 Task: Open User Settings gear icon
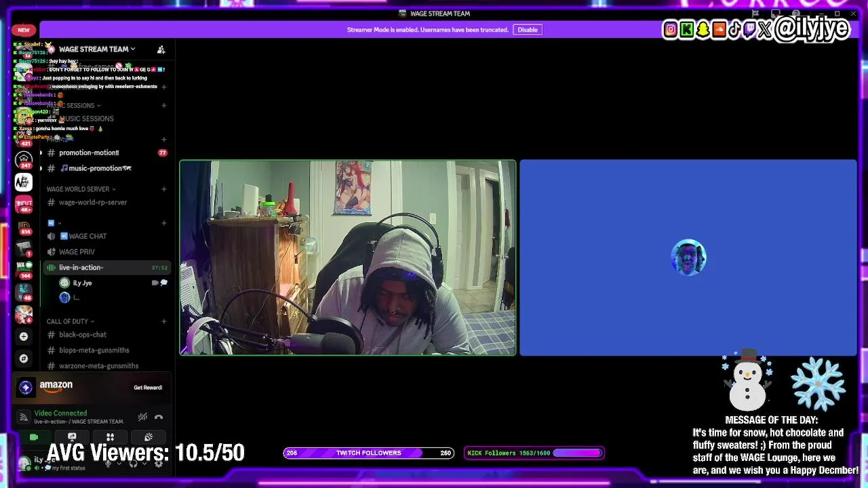pos(159,464)
